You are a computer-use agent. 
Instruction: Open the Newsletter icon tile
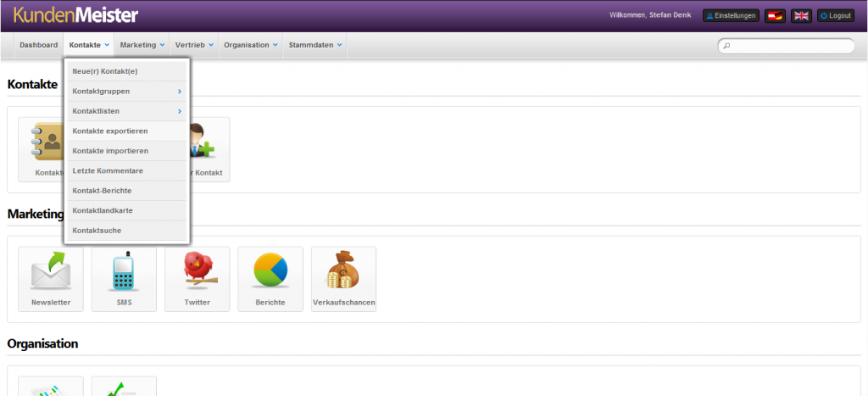pyautogui.click(x=50, y=279)
